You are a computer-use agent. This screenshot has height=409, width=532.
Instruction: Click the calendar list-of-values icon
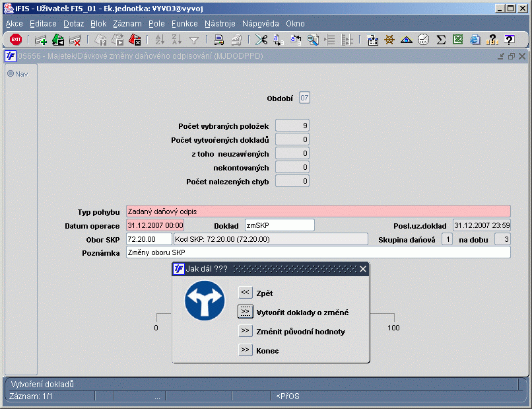[372, 40]
